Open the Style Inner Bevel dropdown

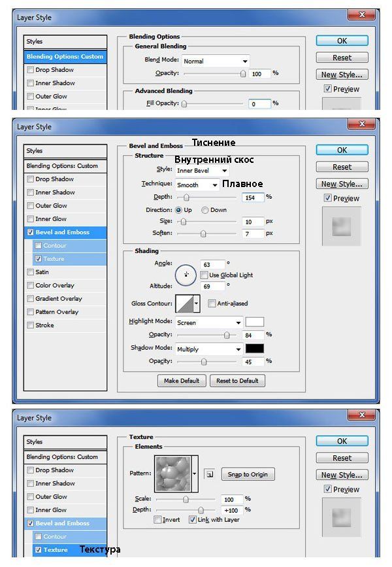click(x=202, y=170)
